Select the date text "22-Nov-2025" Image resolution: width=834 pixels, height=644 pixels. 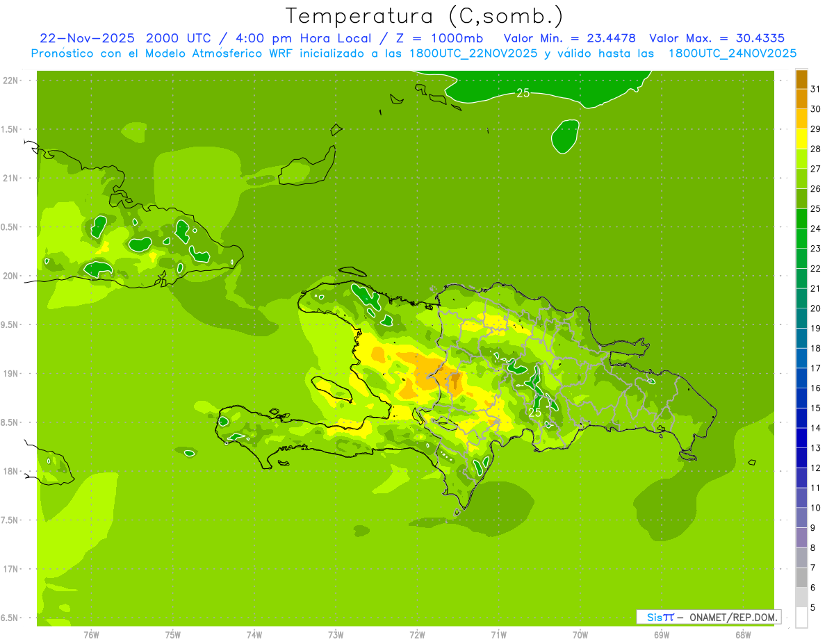pyautogui.click(x=88, y=38)
